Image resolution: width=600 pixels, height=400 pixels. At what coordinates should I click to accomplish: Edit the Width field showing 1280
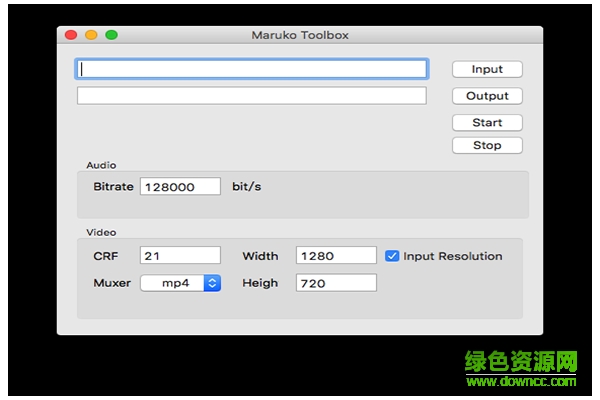click(336, 256)
